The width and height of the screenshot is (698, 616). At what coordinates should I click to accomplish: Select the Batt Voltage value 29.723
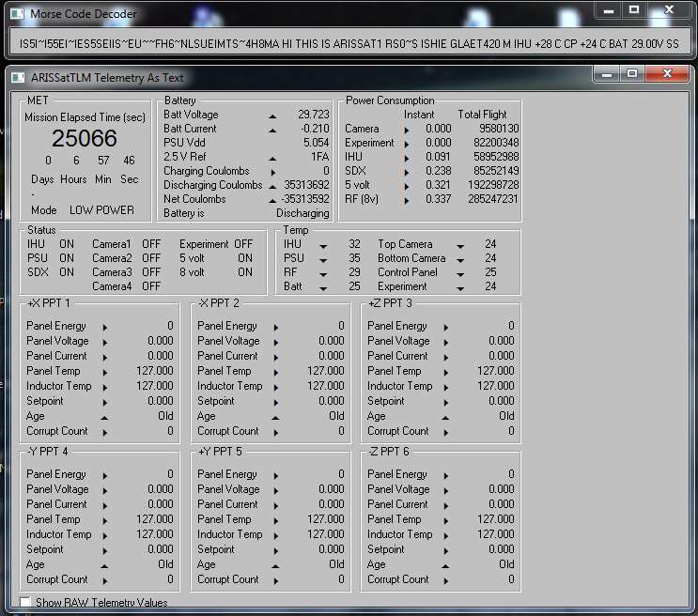click(314, 115)
